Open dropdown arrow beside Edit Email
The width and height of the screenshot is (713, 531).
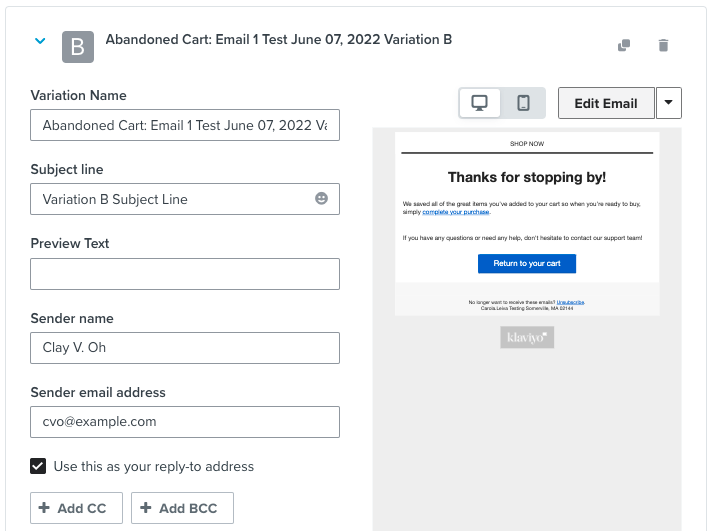[669, 103]
